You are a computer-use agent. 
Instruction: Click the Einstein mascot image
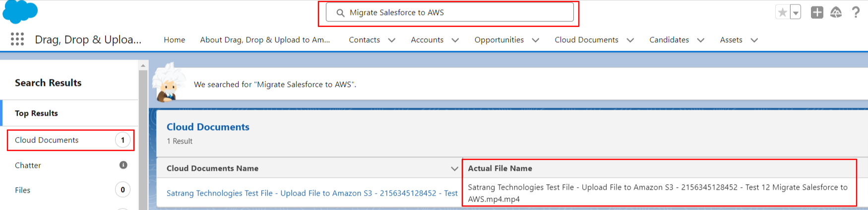pyautogui.click(x=169, y=82)
